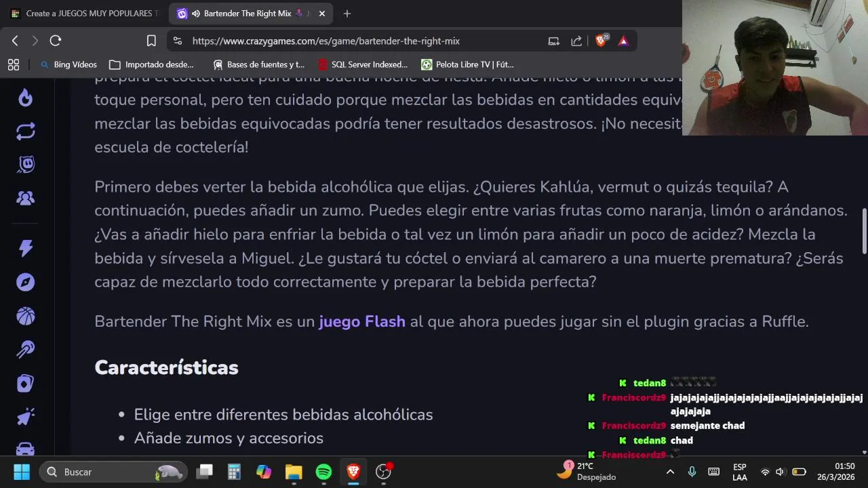Reload the page with the refresh icon
This screenshot has width=868, height=488.
[x=56, y=41]
